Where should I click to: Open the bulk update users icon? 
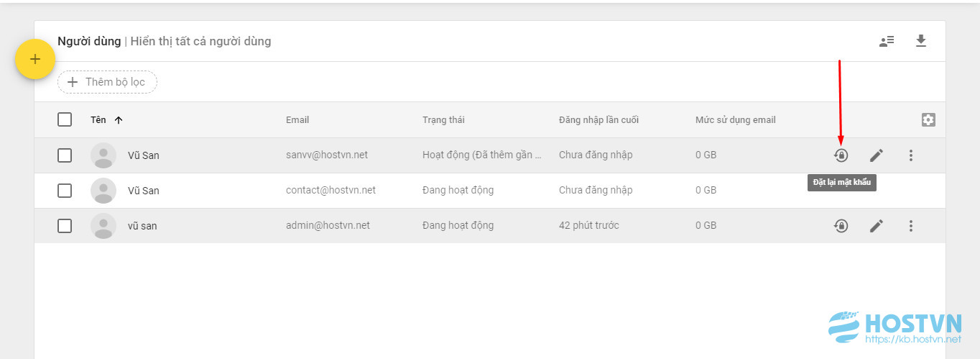pyautogui.click(x=887, y=41)
